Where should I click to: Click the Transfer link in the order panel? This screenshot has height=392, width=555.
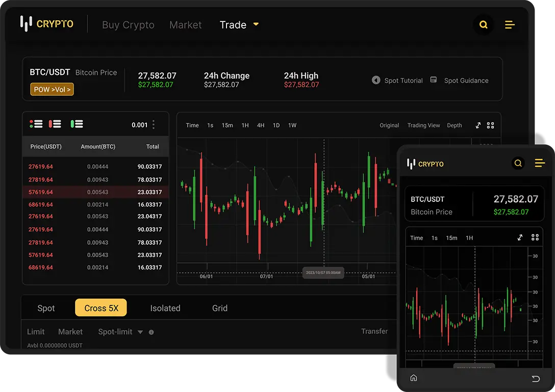pyautogui.click(x=374, y=331)
